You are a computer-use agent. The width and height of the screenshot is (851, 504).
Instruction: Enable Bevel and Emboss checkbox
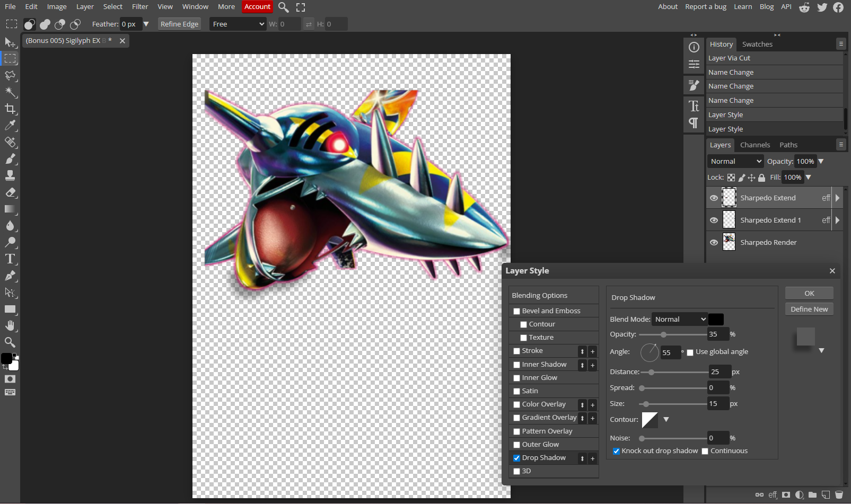click(517, 311)
